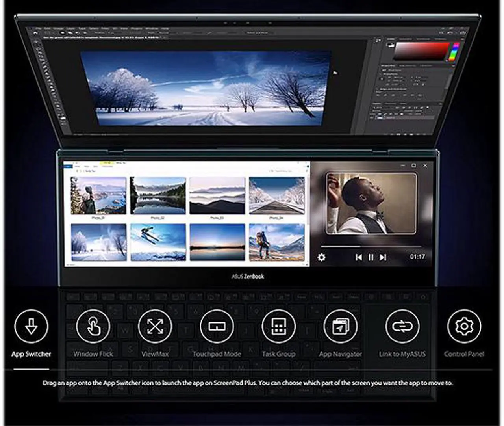Select the photo of the backpacker facing mountains
This screenshot has width=504, height=426.
pyautogui.click(x=277, y=242)
